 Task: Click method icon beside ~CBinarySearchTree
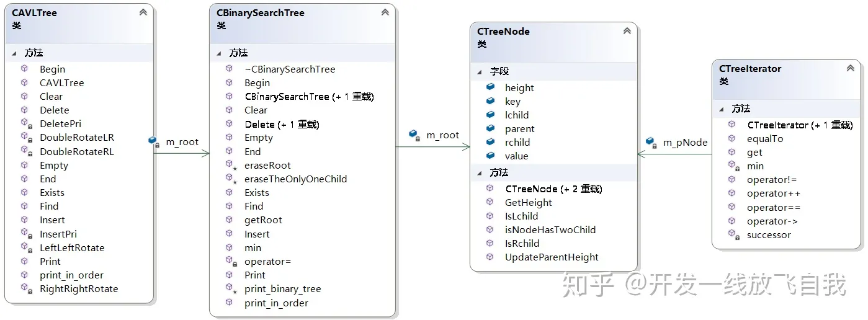230,69
